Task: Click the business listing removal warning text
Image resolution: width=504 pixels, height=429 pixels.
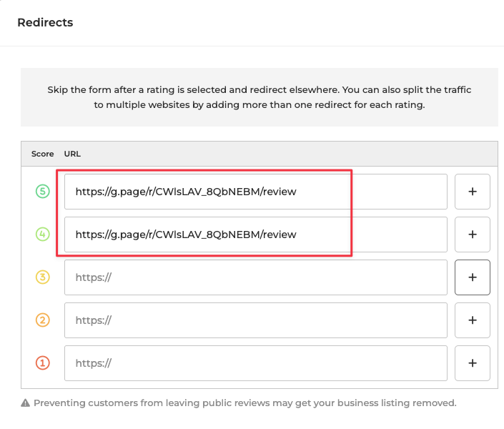Action: (x=244, y=403)
